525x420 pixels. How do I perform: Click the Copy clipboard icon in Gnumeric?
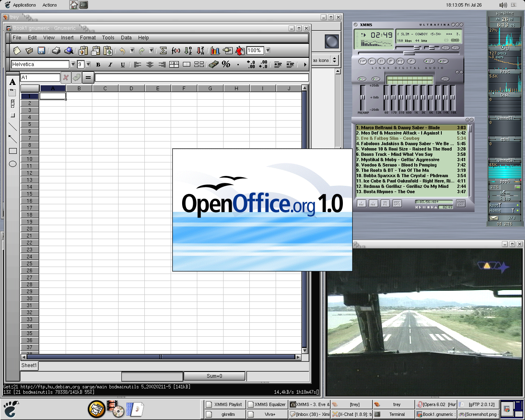(96, 50)
